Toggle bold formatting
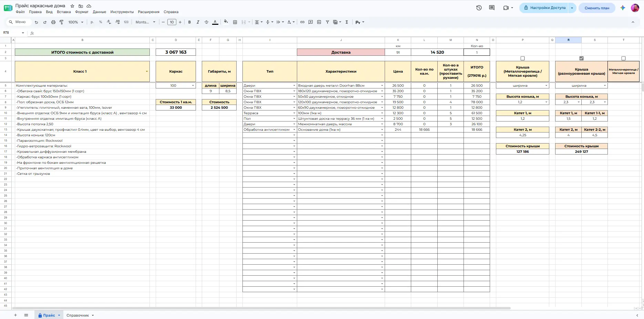The width and height of the screenshot is (644, 319). pyautogui.click(x=189, y=22)
